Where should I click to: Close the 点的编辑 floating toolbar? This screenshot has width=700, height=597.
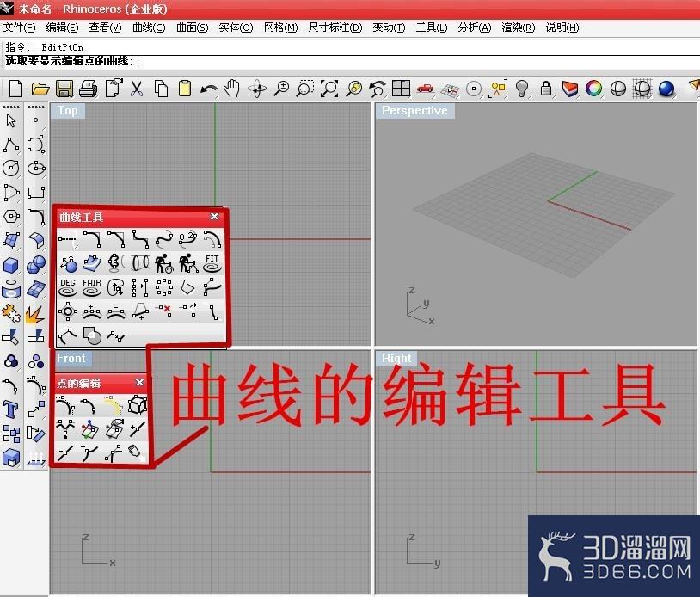[x=139, y=383]
